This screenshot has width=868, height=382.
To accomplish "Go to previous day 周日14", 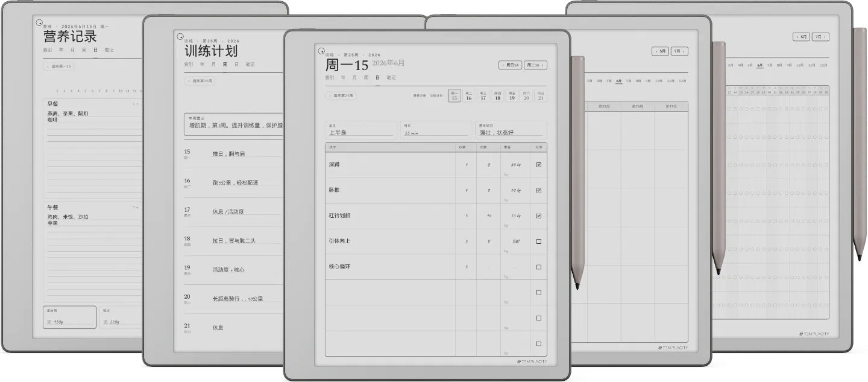I will click(511, 65).
